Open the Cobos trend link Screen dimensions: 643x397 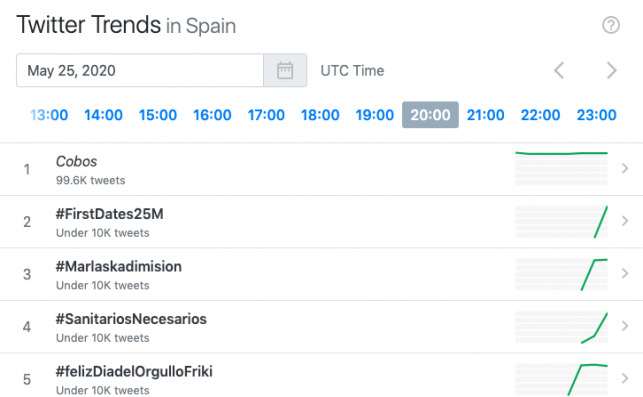click(x=76, y=162)
